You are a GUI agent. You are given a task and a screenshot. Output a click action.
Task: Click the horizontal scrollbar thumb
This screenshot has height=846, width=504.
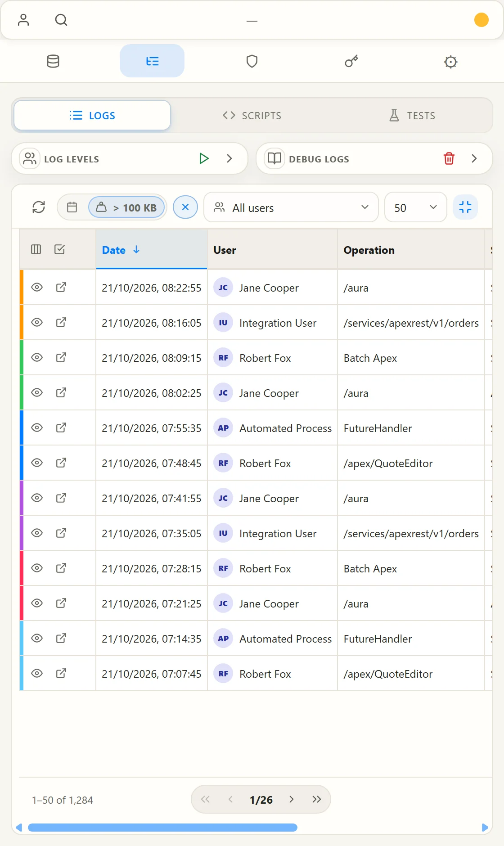162,827
